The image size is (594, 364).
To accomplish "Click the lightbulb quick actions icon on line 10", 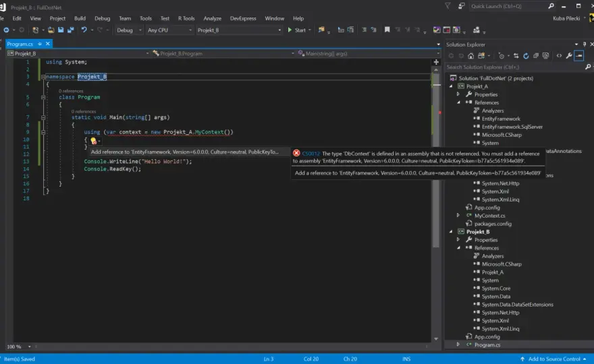I will point(94,141).
